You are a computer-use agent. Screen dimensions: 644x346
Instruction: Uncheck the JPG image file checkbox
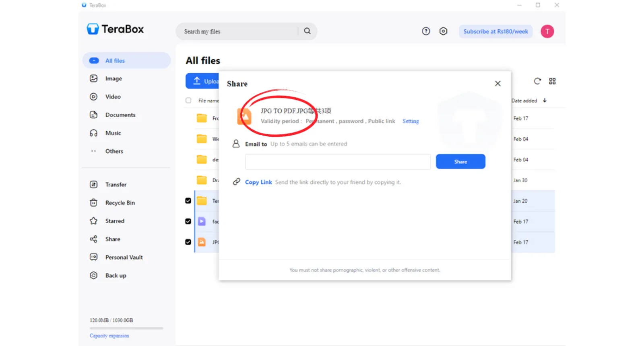[188, 242]
